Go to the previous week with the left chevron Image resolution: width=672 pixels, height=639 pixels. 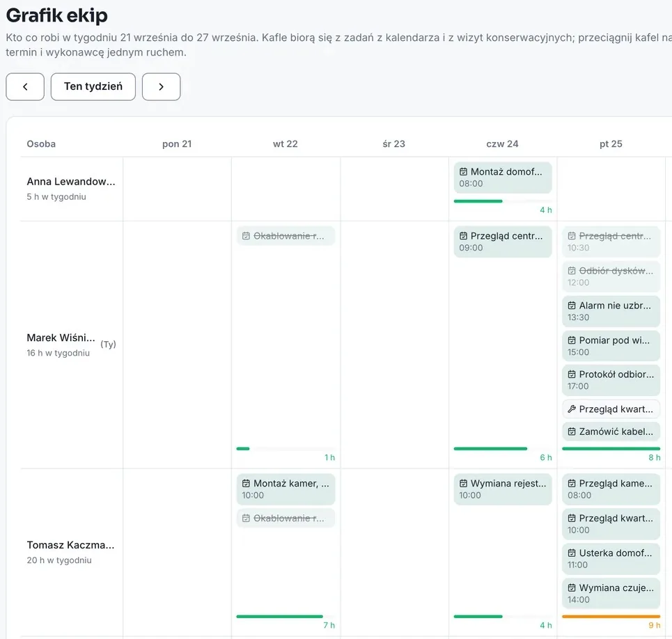pos(25,86)
